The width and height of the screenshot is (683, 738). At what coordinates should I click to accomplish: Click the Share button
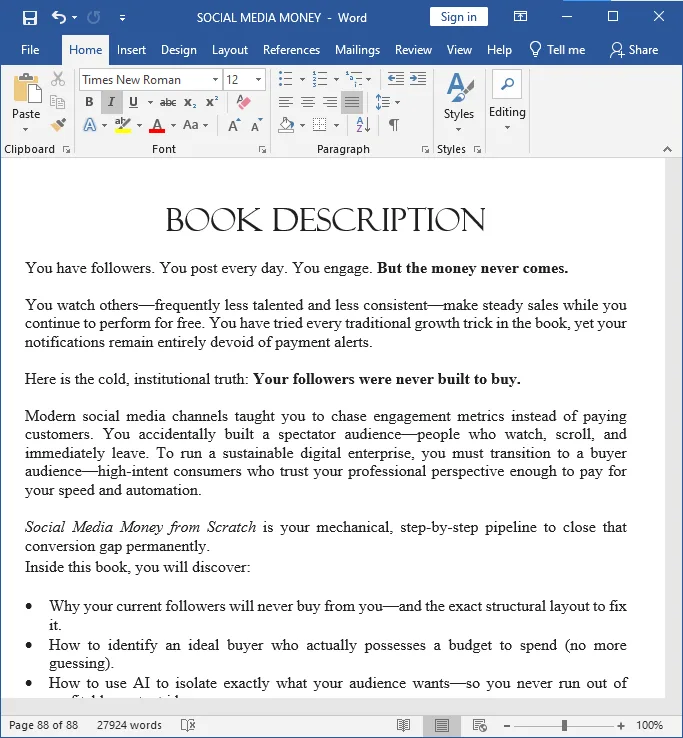pos(634,50)
